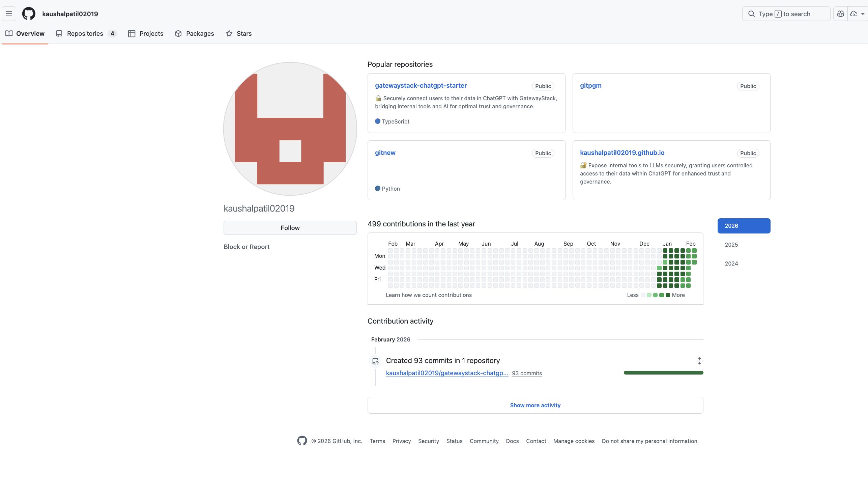Click the Packages box icon in the tab bar
868x496 pixels.
(x=178, y=33)
